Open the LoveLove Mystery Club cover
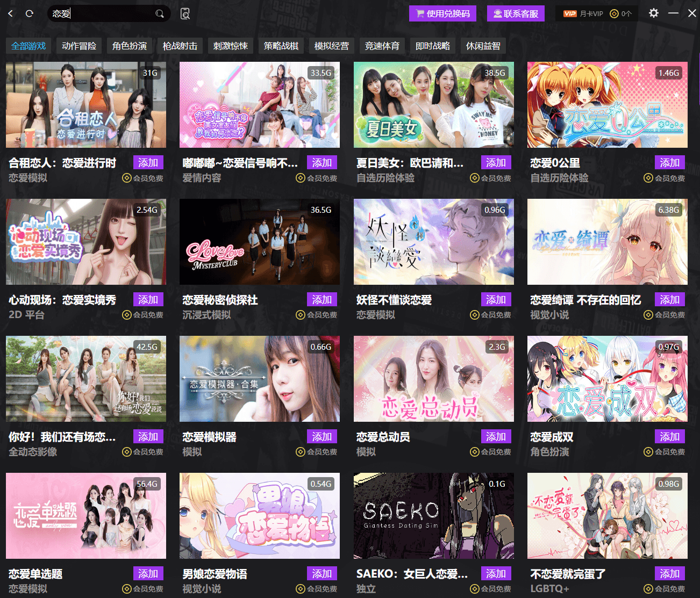 (x=260, y=242)
